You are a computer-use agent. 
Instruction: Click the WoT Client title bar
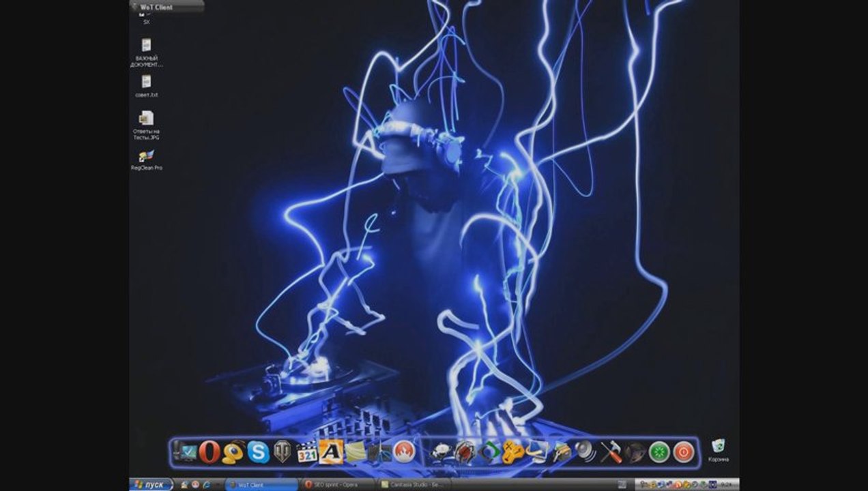pyautogui.click(x=167, y=7)
